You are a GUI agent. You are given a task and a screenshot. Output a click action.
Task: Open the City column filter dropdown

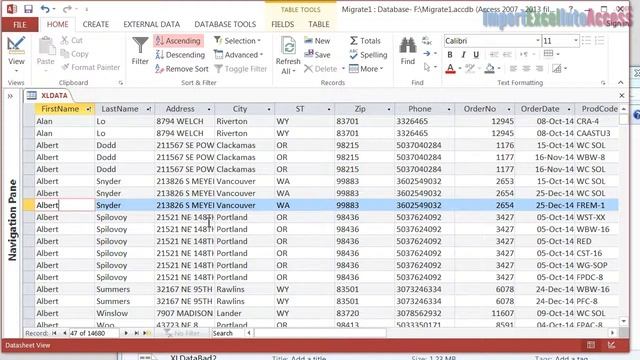269,109
